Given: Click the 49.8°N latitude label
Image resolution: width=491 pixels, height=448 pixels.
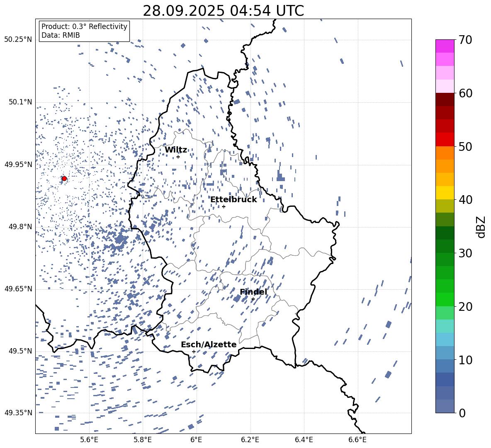Looking at the screenshot, I should click(20, 227).
